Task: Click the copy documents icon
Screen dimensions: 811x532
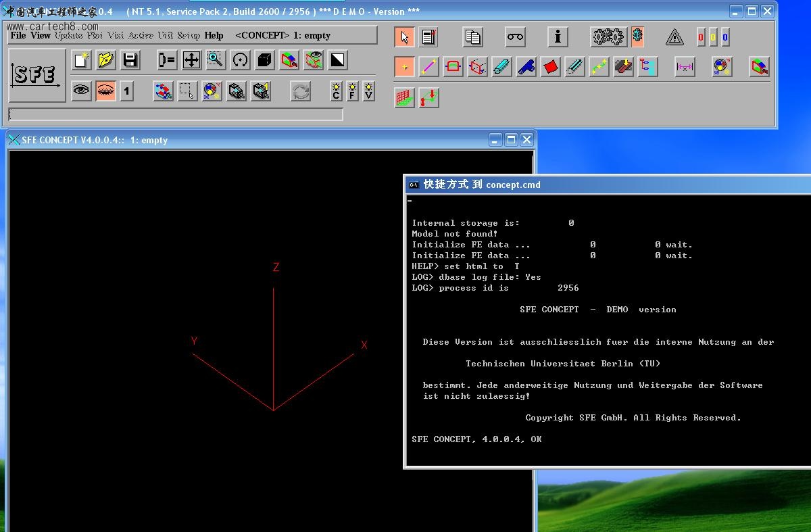Action: pyautogui.click(x=472, y=37)
